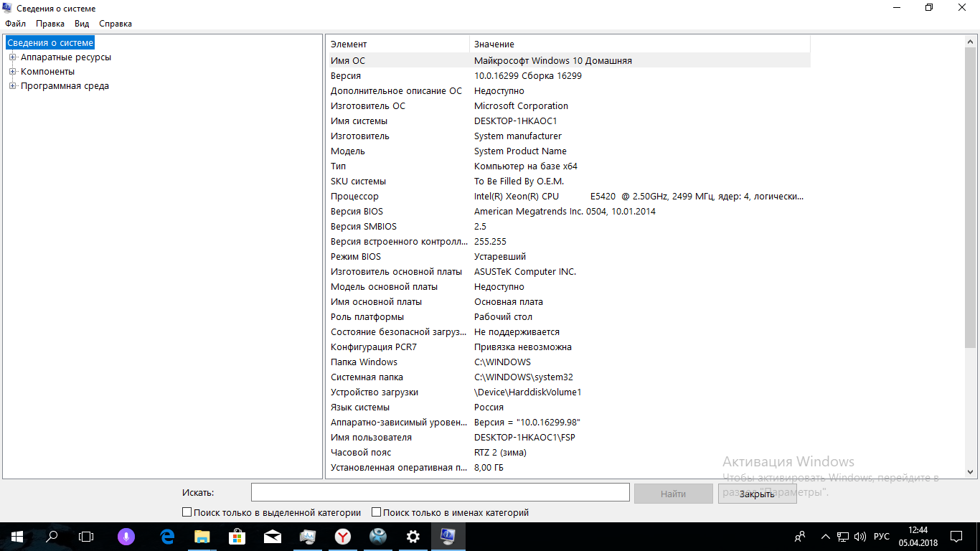Select the ASUSTeK Computer INC. value
The width and height of the screenshot is (980, 551).
(525, 272)
